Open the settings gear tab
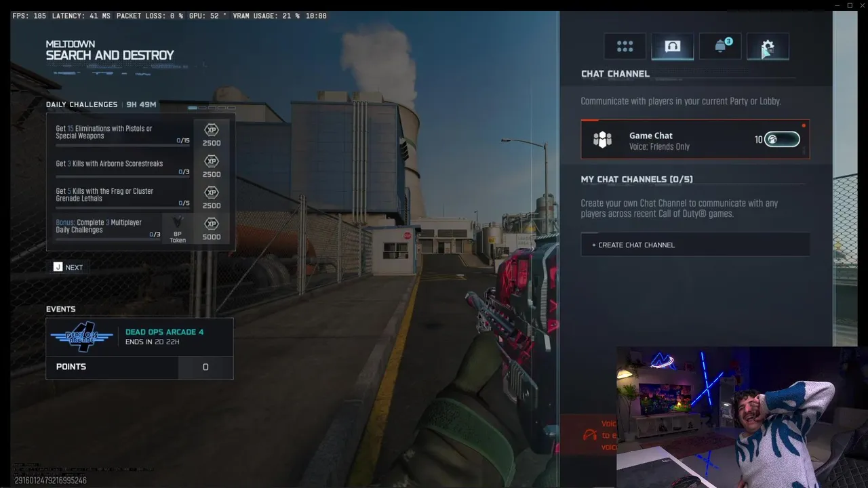The image size is (868, 488). 768,46
